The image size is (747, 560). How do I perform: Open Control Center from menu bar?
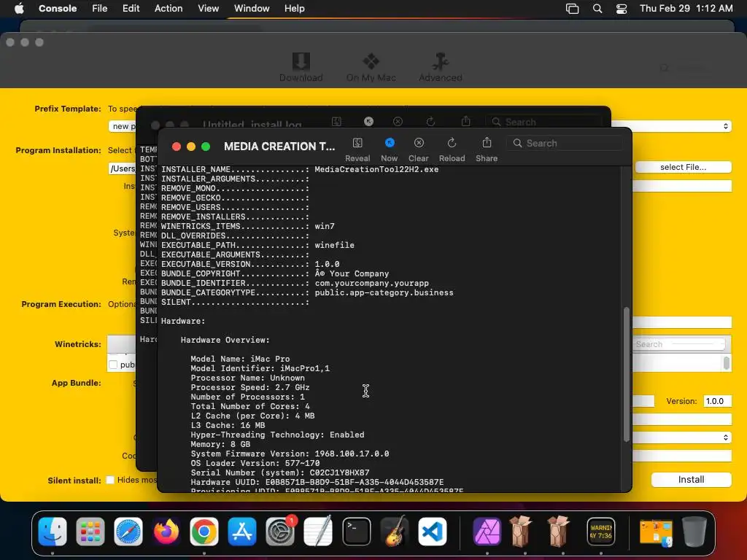[622, 9]
